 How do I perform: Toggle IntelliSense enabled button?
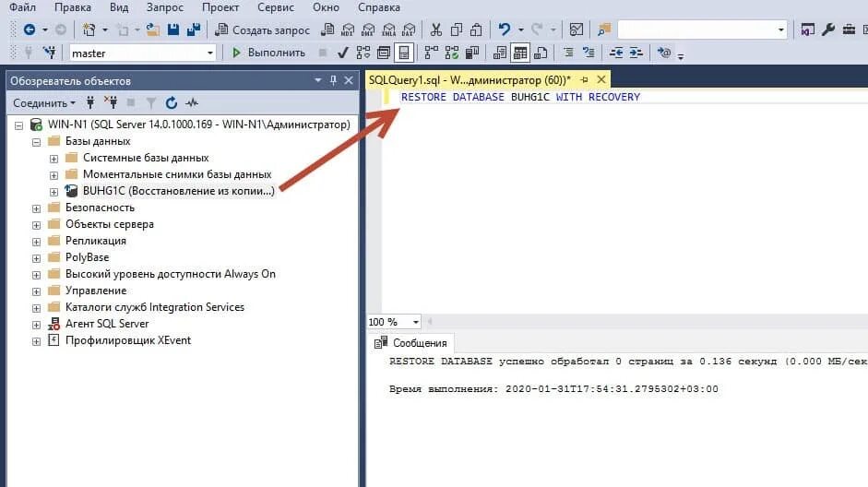pos(403,53)
